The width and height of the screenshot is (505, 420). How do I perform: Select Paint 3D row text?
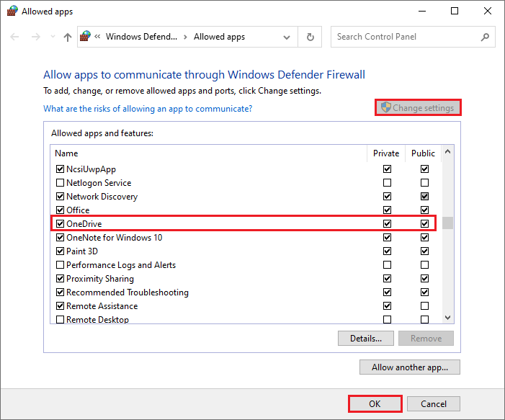(x=82, y=251)
